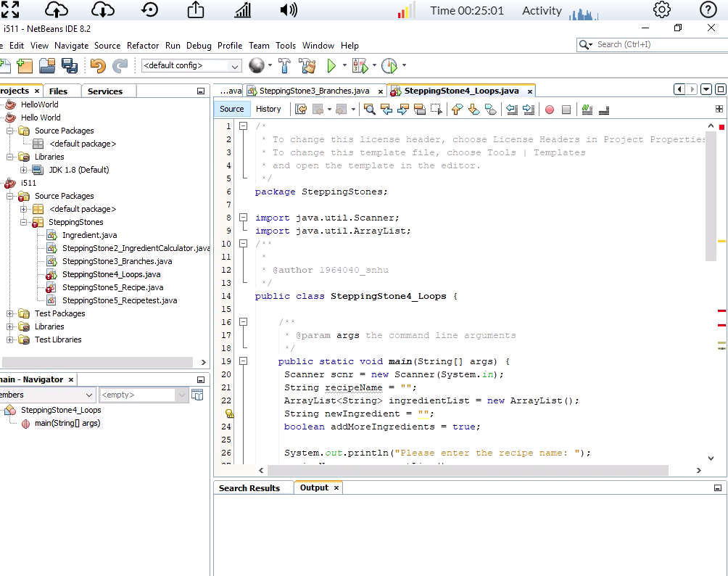Viewport: 728px width, 576px height.
Task: Switch to SteppingStone3_Branches.java tab
Action: coord(314,91)
